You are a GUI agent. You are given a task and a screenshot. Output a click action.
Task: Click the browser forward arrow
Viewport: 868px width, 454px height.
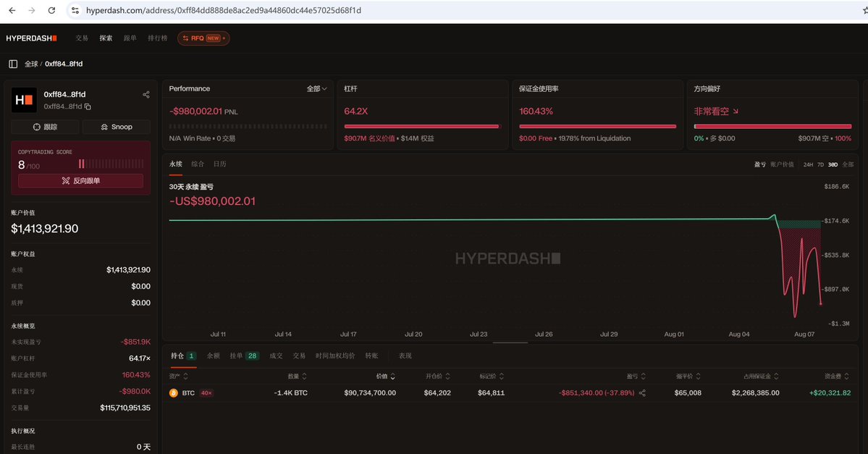pos(32,11)
